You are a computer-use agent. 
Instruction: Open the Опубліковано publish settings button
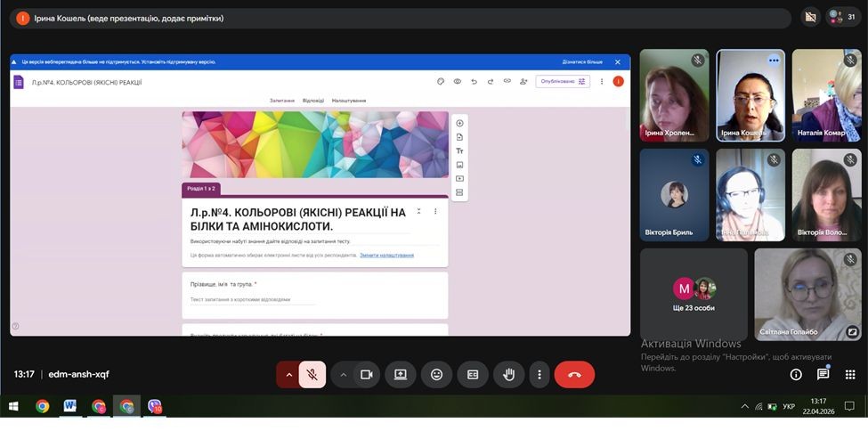pyautogui.click(x=563, y=81)
